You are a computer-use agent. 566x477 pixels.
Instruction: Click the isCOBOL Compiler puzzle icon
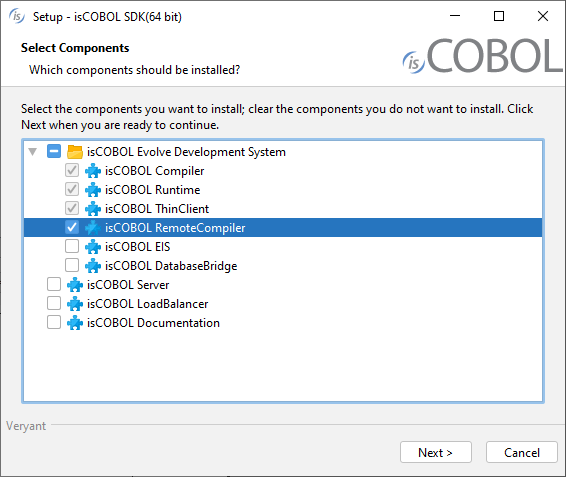click(x=93, y=171)
